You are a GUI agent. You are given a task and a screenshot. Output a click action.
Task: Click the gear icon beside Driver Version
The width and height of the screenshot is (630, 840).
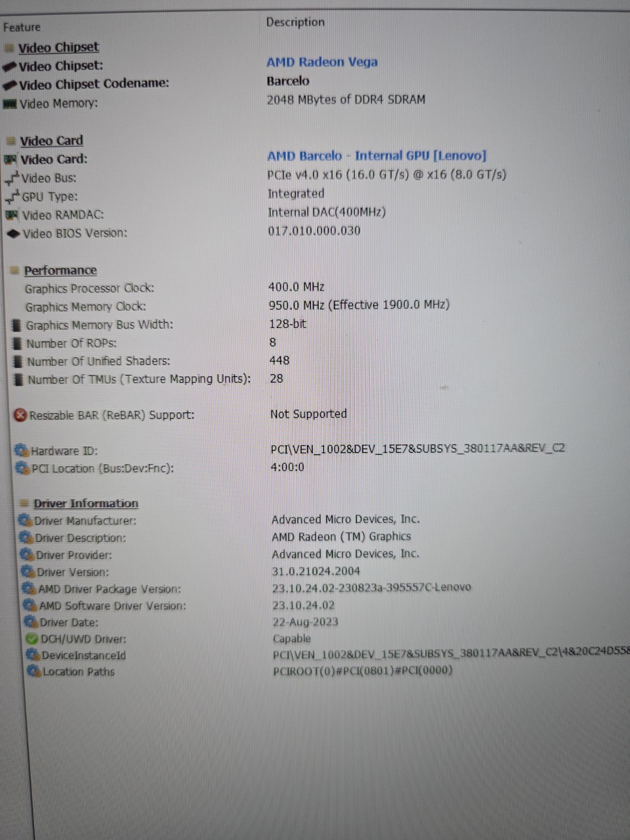point(28,571)
